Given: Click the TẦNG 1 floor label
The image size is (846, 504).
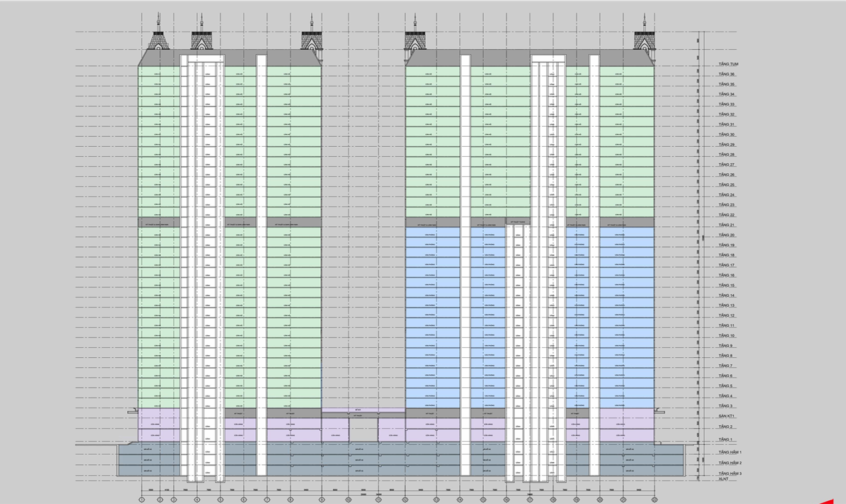Looking at the screenshot, I should pos(725,439).
